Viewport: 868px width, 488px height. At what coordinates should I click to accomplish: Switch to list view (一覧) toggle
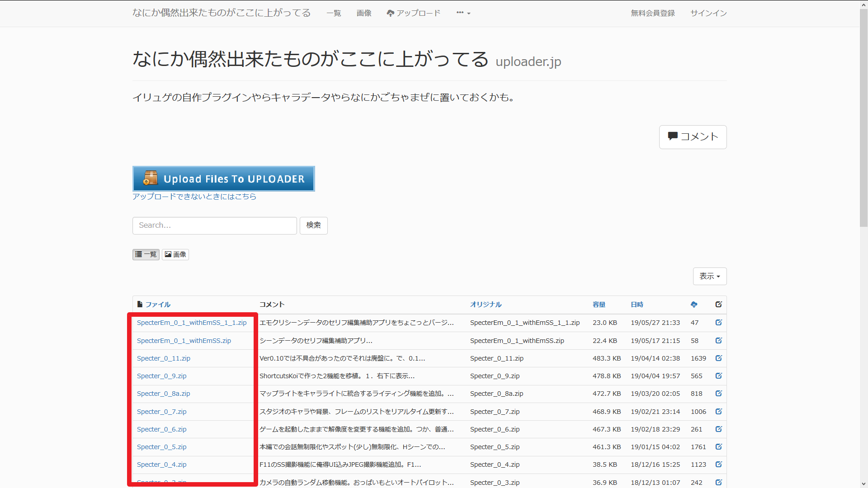pos(146,254)
